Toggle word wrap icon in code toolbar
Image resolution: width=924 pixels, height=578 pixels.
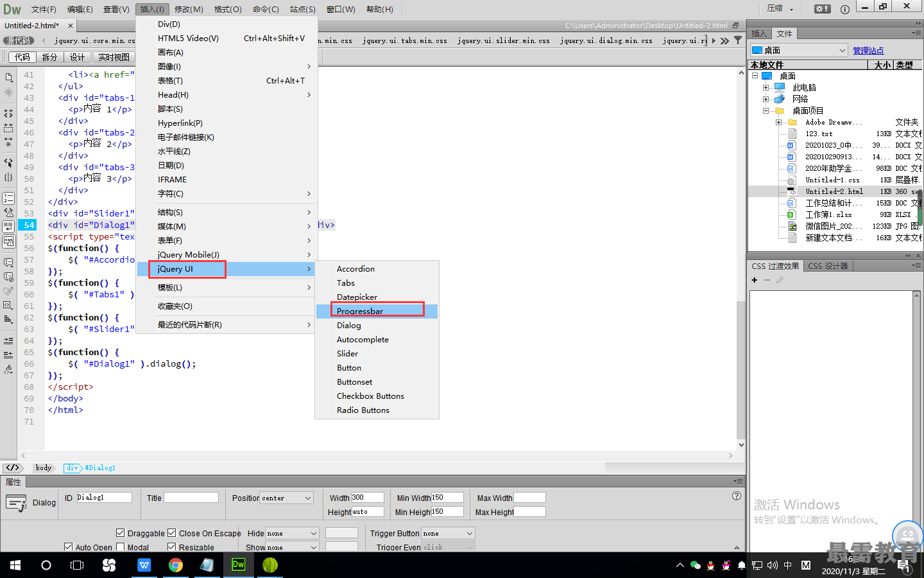click(8, 227)
